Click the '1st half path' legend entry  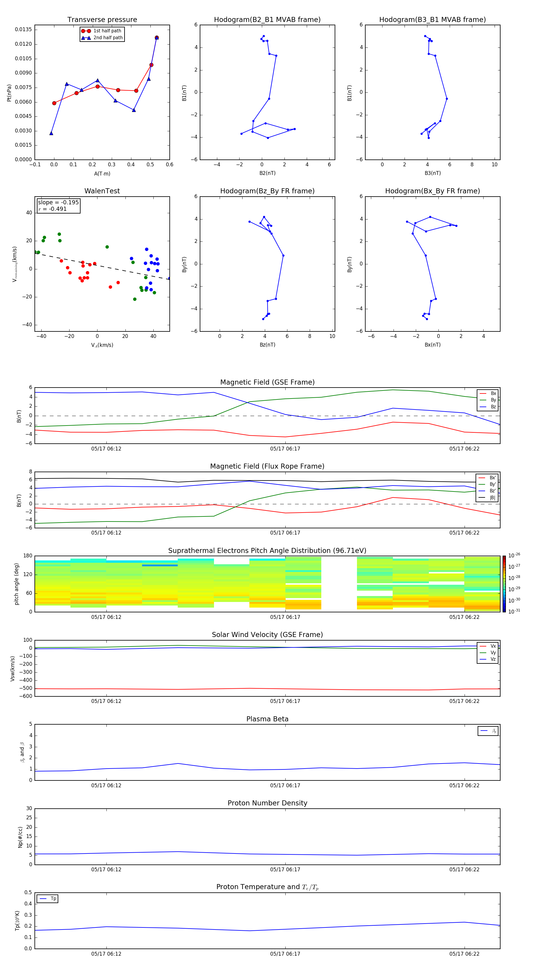[x=101, y=31]
